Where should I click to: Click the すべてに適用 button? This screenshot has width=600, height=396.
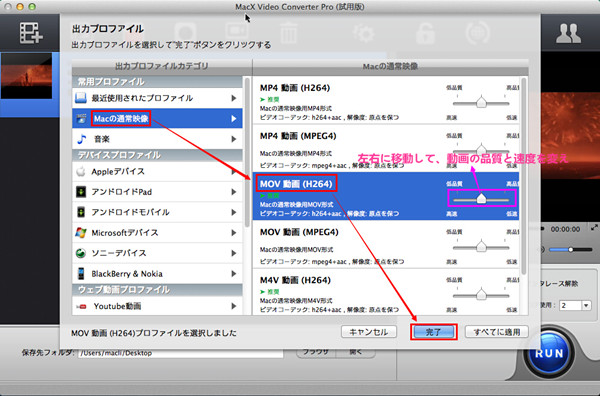pyautogui.click(x=497, y=332)
